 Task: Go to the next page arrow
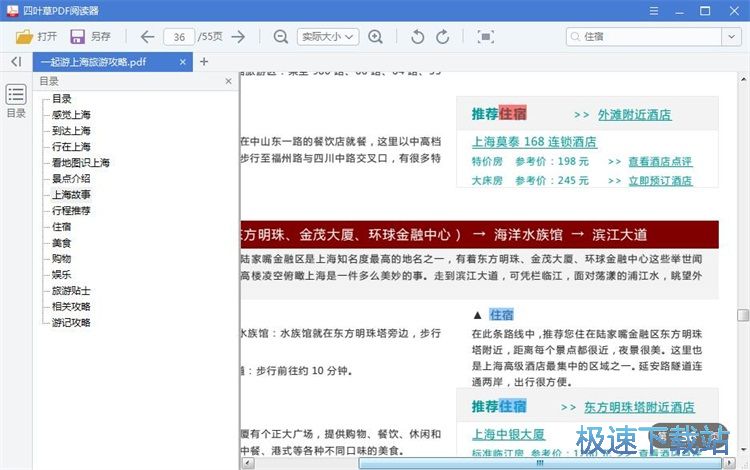[x=238, y=37]
